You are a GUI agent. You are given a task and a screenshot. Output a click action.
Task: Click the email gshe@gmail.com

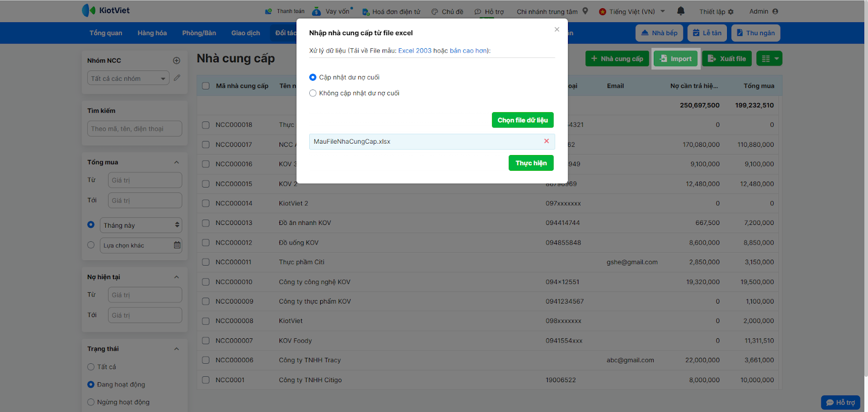tap(632, 262)
